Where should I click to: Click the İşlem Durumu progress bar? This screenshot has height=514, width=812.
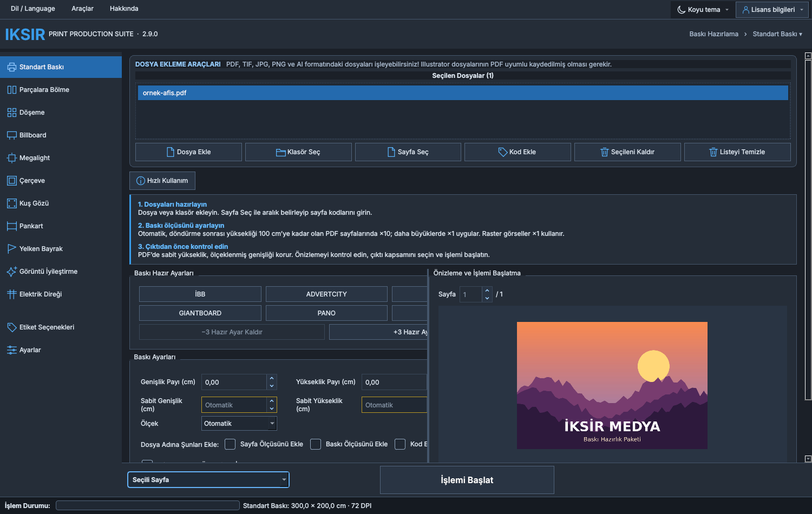148,505
